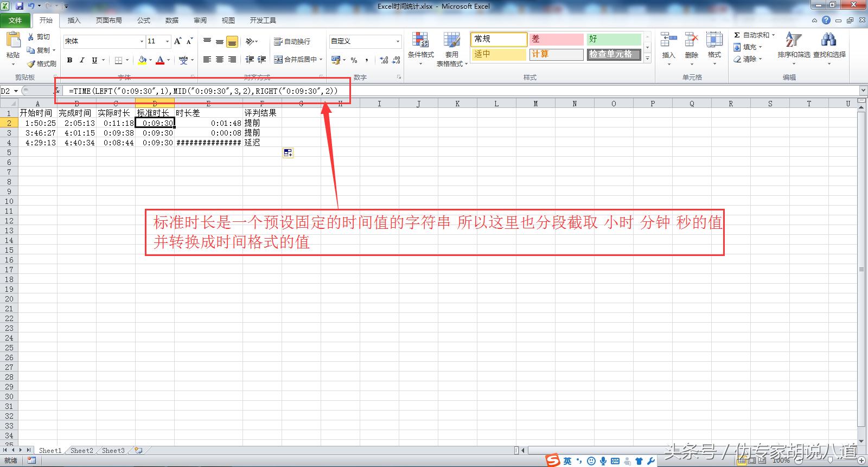
Task: Open the 自动求和 dropdown arrow
Action: coord(773,35)
